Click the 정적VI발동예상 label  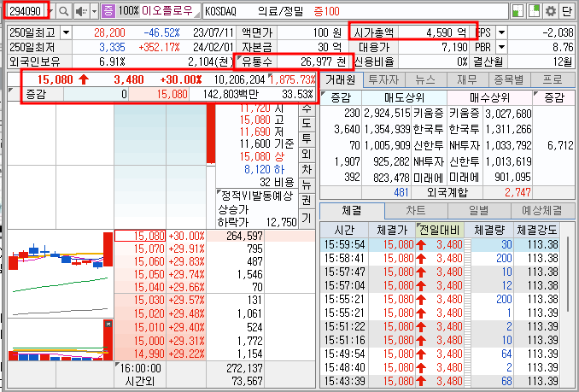click(256, 196)
